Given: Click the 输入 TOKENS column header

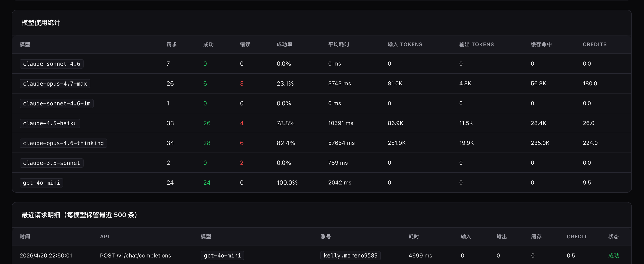Looking at the screenshot, I should point(405,45).
